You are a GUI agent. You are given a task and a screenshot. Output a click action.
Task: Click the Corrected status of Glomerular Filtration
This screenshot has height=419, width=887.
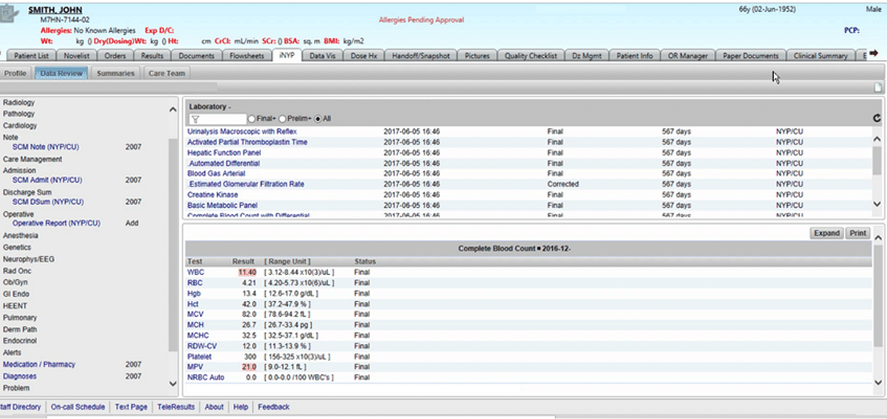563,184
